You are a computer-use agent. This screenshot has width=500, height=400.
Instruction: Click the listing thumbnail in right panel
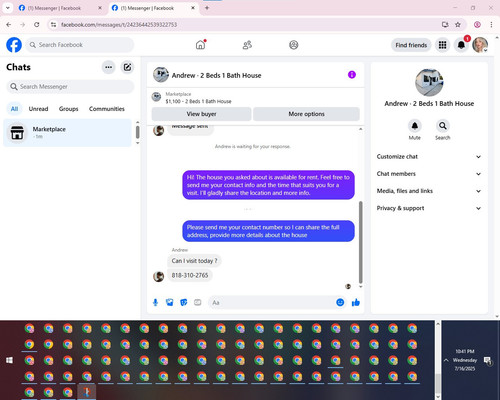429,82
